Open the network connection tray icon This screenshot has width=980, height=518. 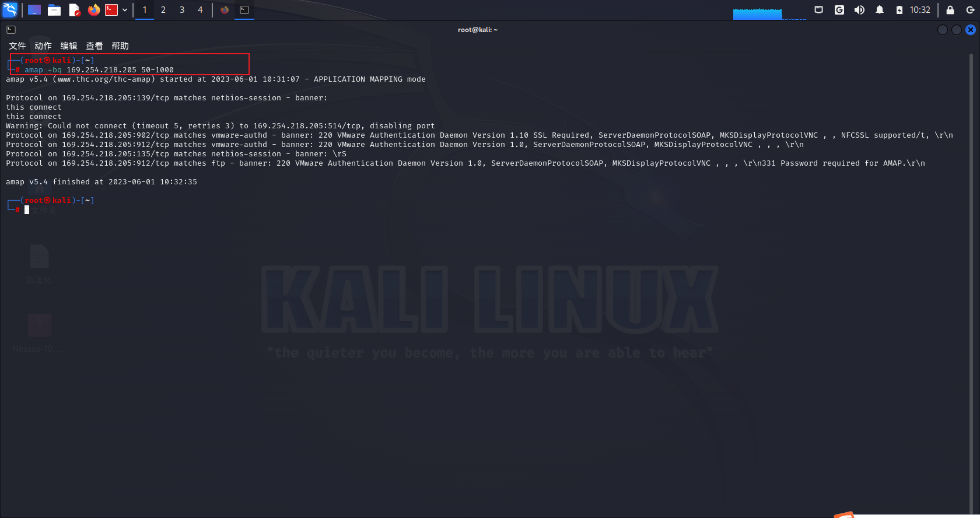819,10
